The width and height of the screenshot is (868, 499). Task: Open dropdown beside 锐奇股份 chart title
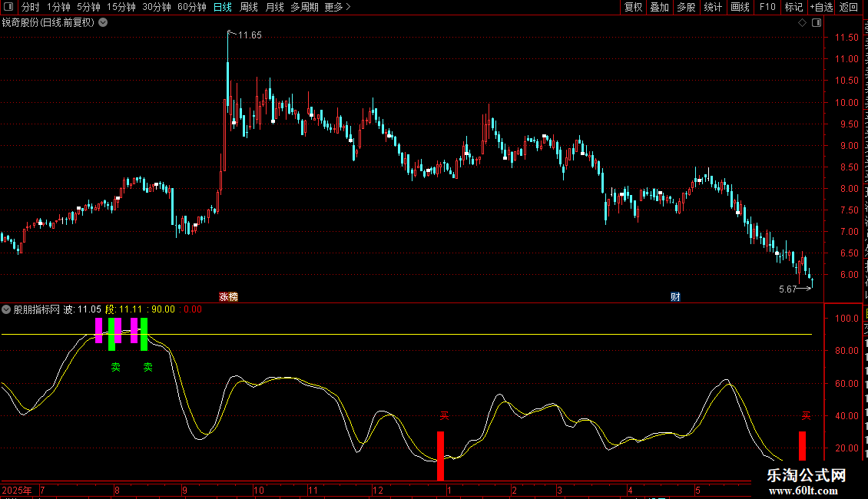coord(103,23)
